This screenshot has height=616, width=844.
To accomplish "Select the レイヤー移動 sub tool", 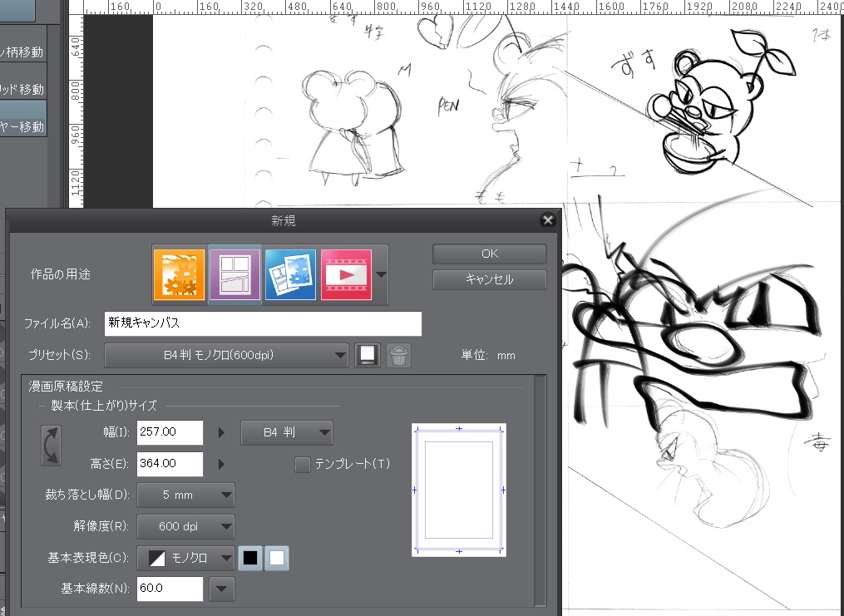I will (22, 118).
